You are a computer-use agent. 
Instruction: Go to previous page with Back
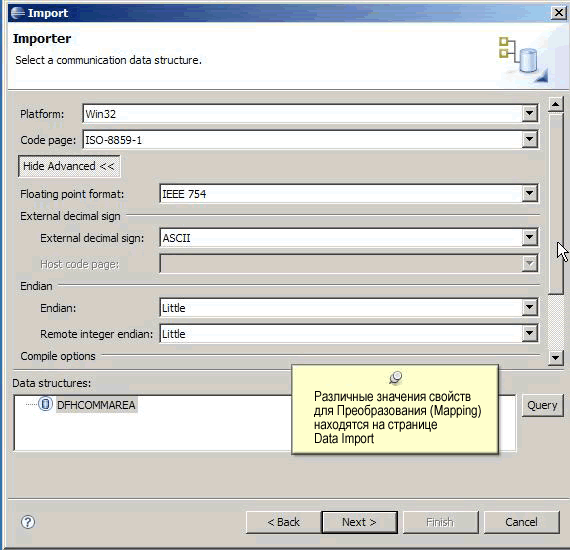click(x=283, y=522)
